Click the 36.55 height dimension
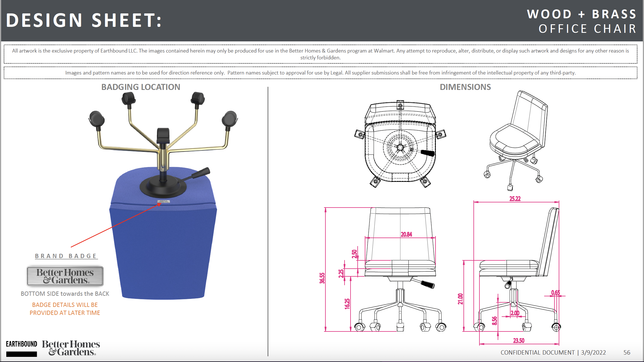The image size is (644, 362). click(322, 278)
